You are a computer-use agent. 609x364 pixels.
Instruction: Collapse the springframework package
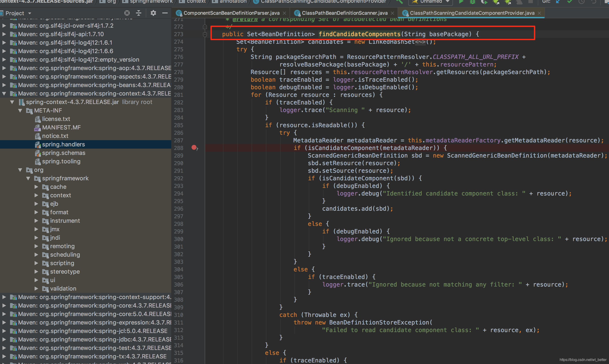coord(28,178)
